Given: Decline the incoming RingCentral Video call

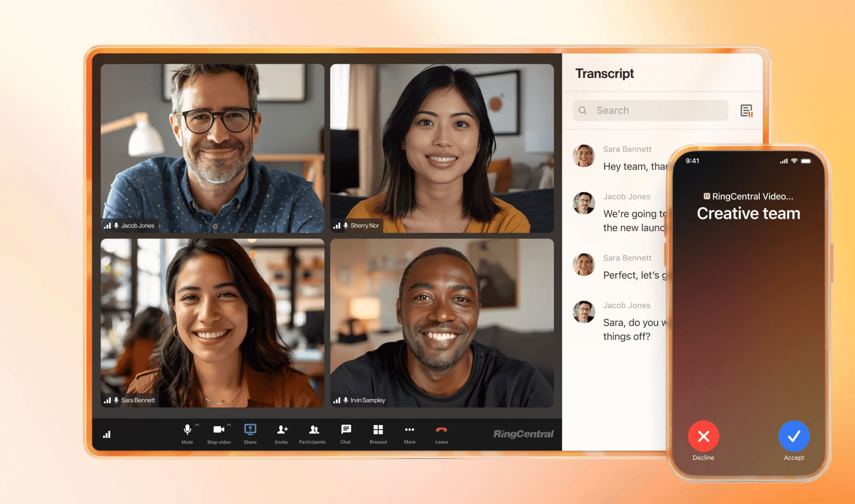Looking at the screenshot, I should coord(703,436).
